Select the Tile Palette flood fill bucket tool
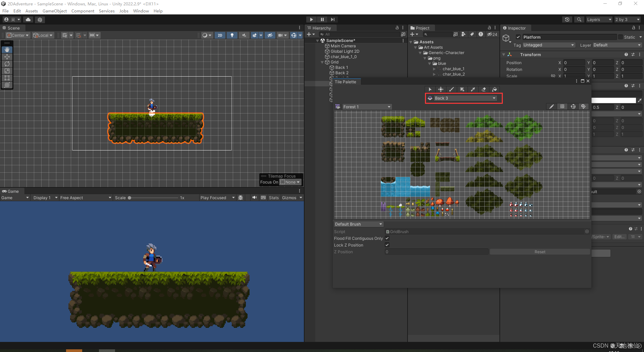Image resolution: width=644 pixels, height=352 pixels. 494,89
